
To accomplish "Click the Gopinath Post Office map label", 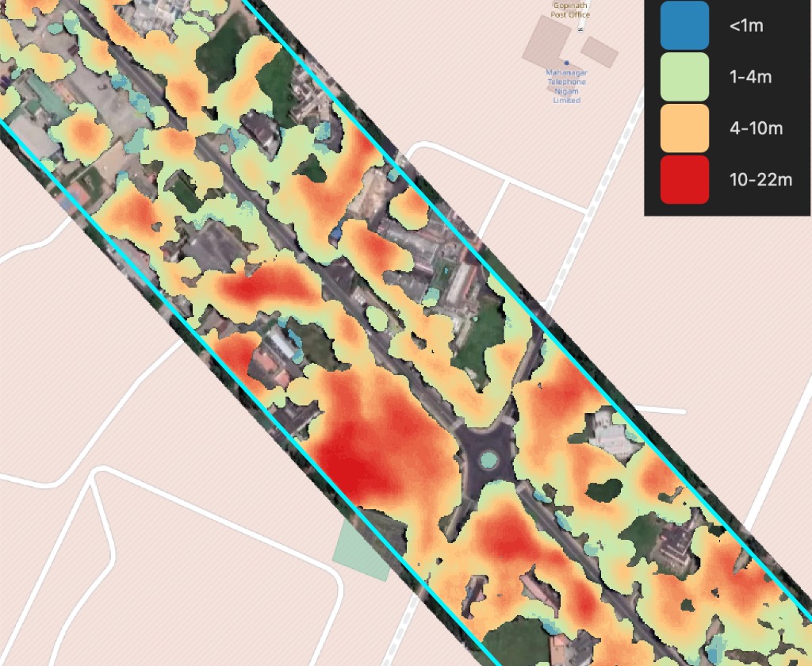I will pyautogui.click(x=569, y=10).
